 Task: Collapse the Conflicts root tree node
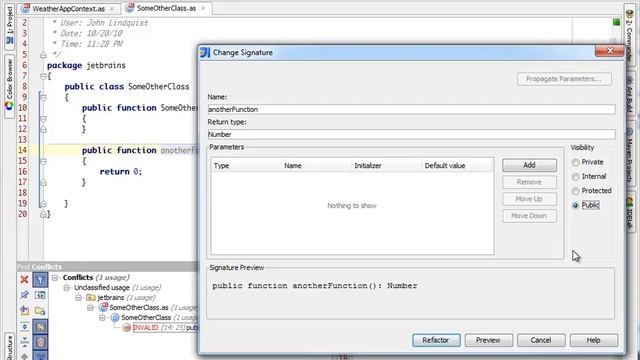point(55,278)
